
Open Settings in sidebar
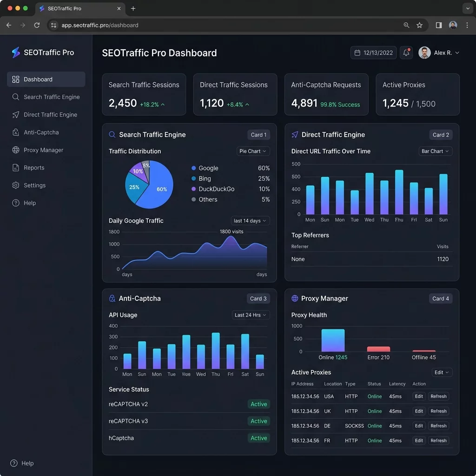pos(46,185)
